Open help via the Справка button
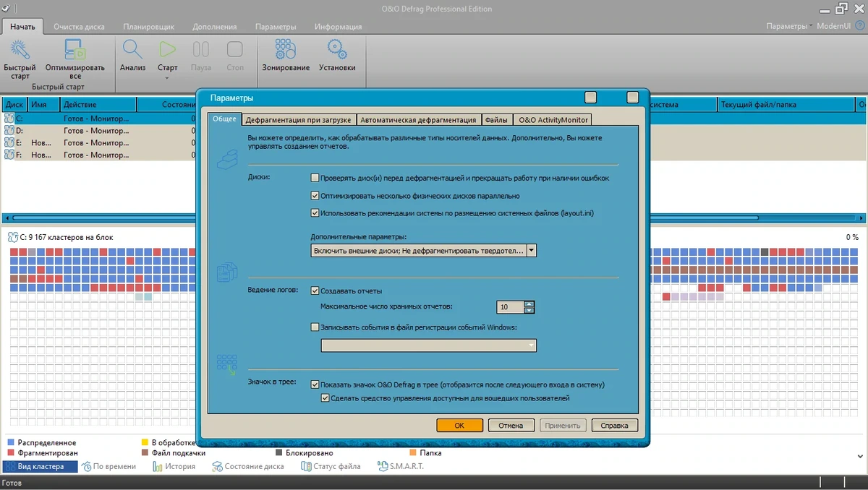The height and width of the screenshot is (490, 868). (x=615, y=426)
